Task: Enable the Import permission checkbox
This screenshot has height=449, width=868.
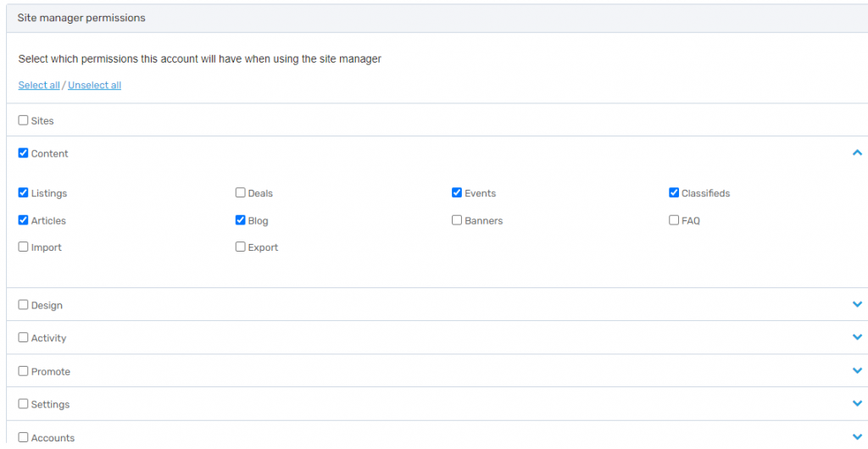Action: [24, 247]
